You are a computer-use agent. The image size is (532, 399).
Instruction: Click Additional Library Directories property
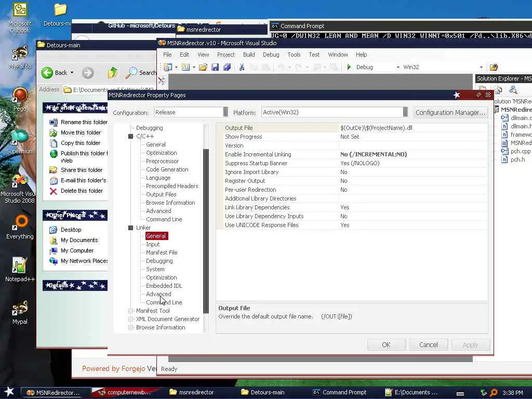[x=352, y=198]
